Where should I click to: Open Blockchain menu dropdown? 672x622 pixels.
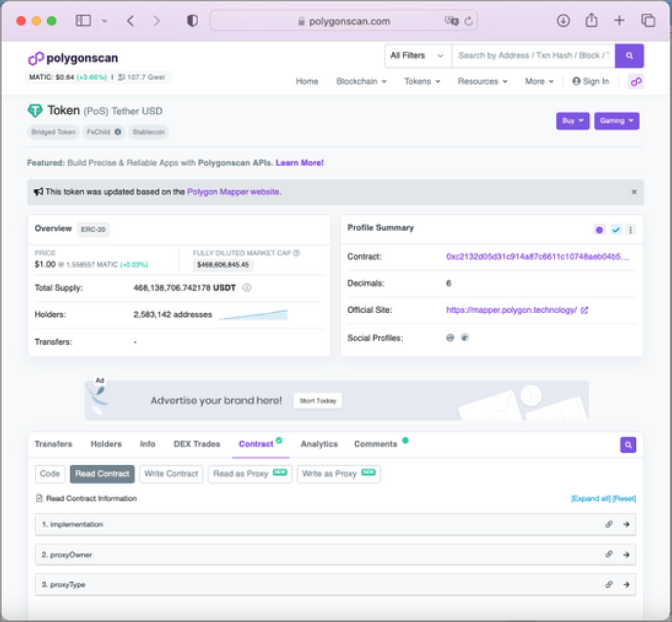click(362, 81)
